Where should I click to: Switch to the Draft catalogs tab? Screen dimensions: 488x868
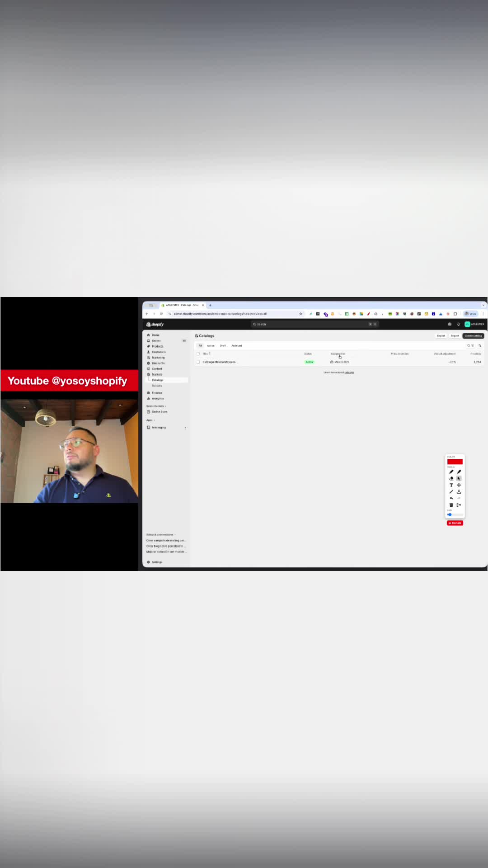pyautogui.click(x=223, y=345)
